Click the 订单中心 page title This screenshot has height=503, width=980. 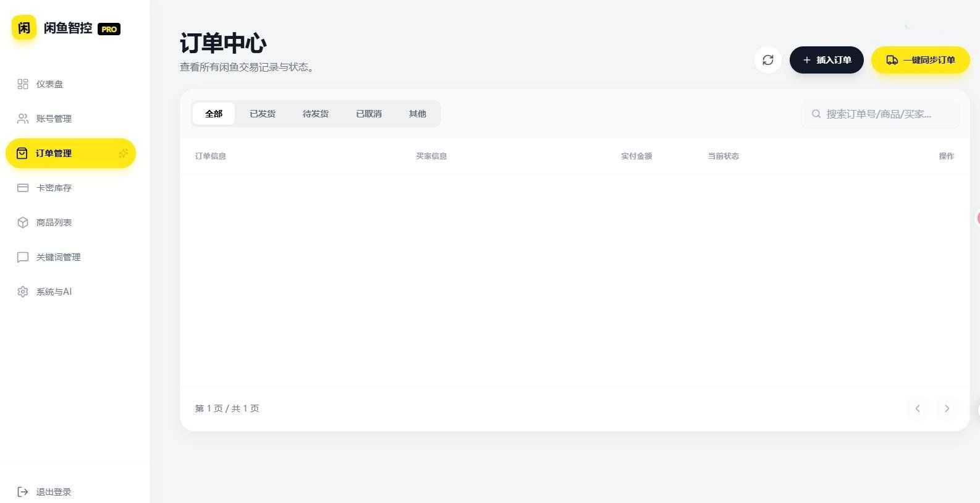pyautogui.click(x=223, y=43)
